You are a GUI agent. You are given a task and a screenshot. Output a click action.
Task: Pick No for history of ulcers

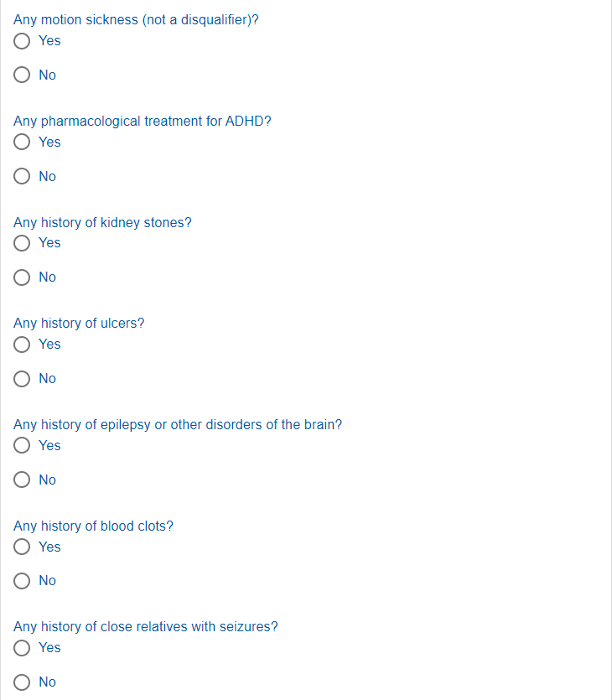[23, 379]
